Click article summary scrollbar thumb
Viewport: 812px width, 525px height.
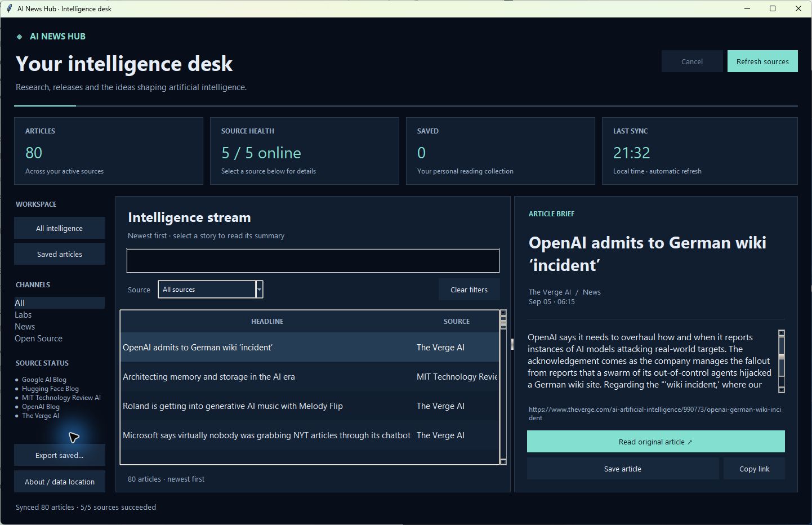click(x=782, y=356)
